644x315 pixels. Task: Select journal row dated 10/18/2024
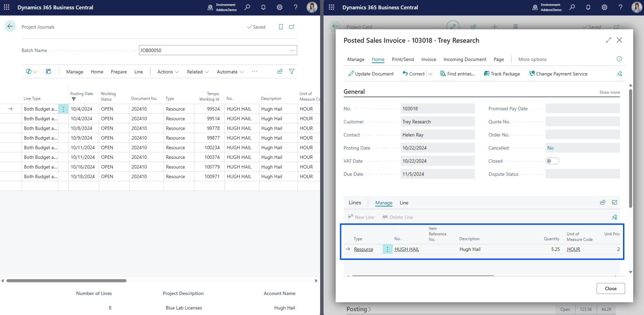pyautogui.click(x=160, y=177)
